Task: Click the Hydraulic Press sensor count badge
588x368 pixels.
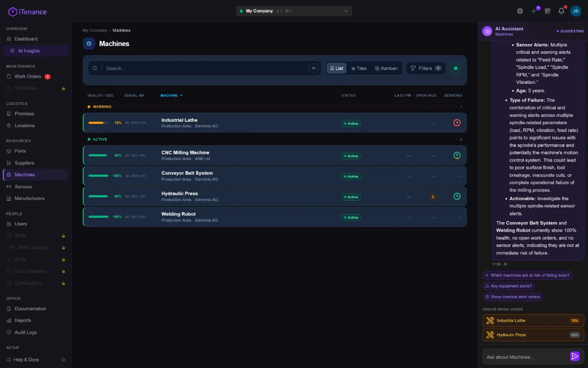Action: 457,196
